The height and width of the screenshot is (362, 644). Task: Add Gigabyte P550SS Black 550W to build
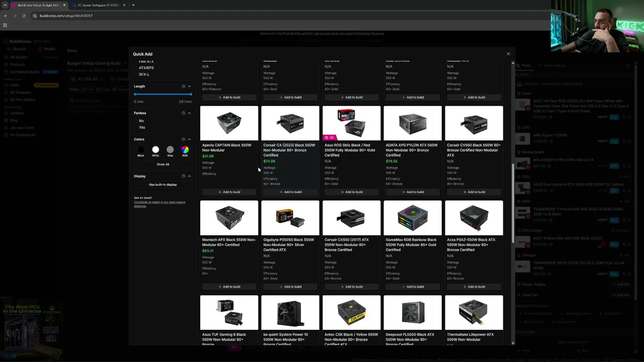(x=290, y=287)
